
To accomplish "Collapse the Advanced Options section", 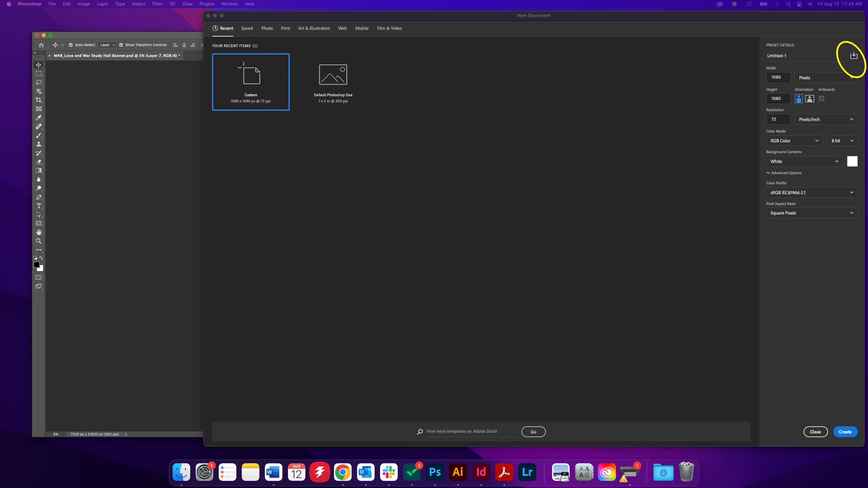I will tap(784, 173).
